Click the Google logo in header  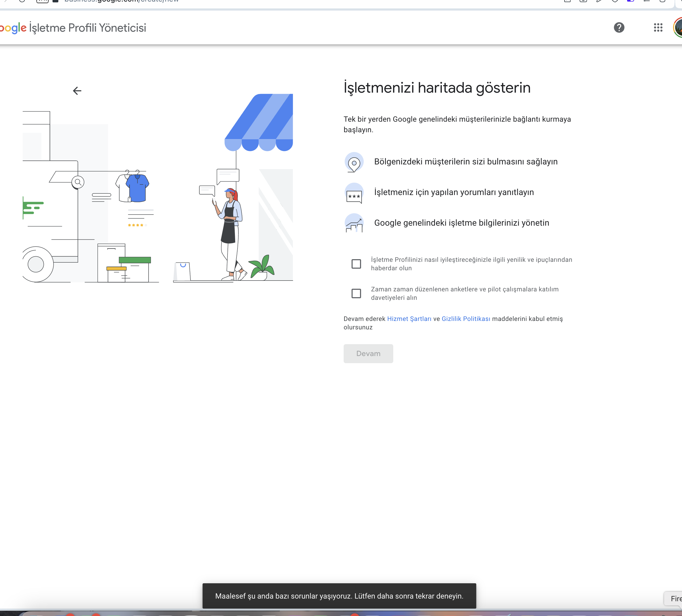pyautogui.click(x=13, y=28)
